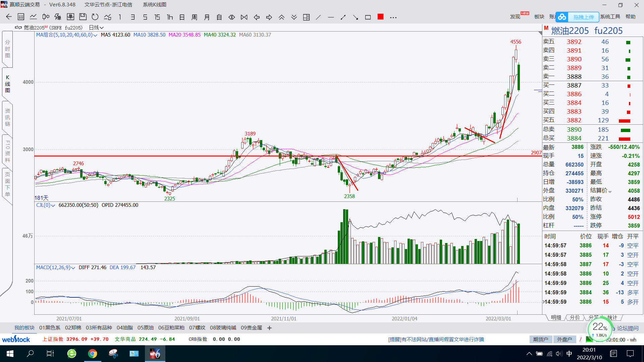
Task: Open the 算 formula indicator tool
Action: point(58,17)
